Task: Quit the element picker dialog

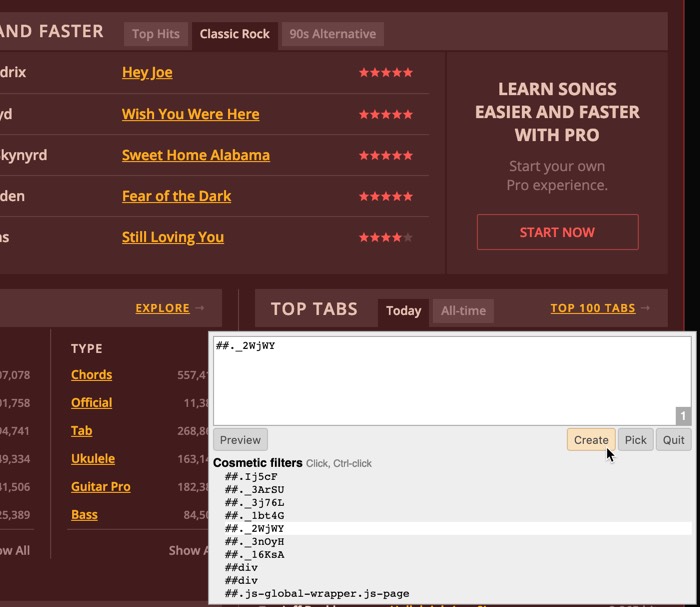Action: 674,440
